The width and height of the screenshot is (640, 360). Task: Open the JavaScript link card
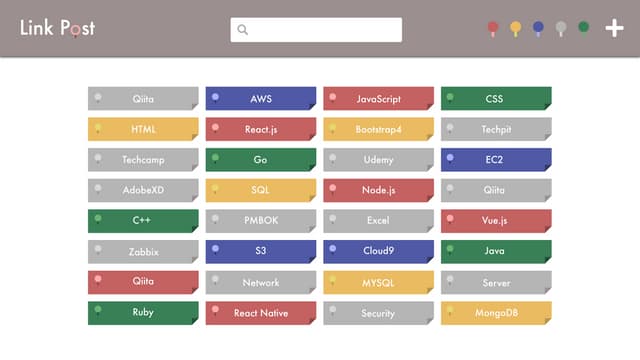tap(378, 98)
